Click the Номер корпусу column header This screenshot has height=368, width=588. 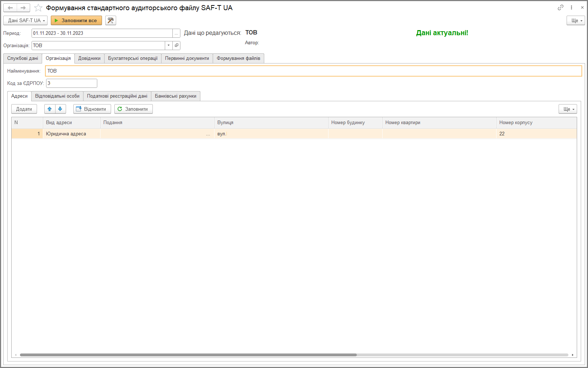click(x=536, y=123)
